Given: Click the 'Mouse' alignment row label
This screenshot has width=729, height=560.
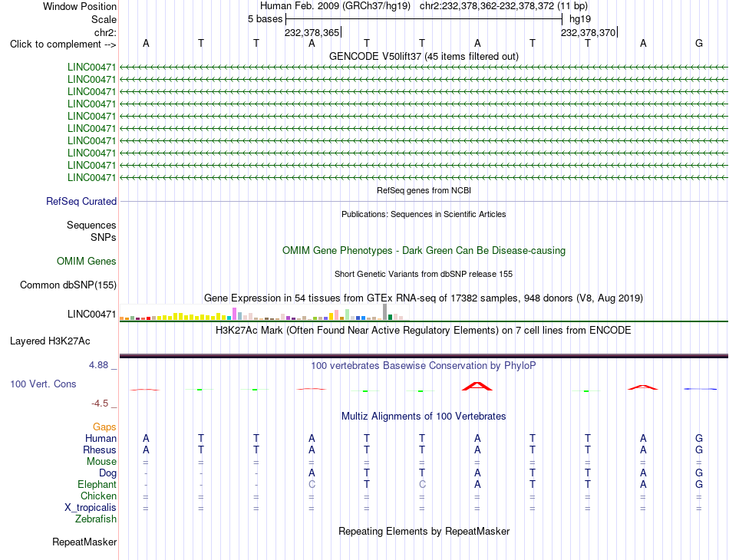Looking at the screenshot, I should pos(101,462).
